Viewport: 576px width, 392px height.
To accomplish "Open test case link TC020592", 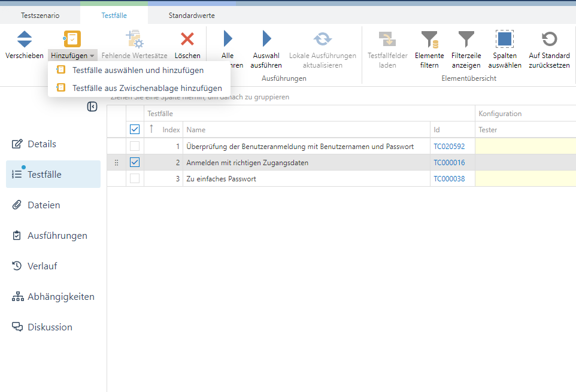I will click(x=449, y=146).
